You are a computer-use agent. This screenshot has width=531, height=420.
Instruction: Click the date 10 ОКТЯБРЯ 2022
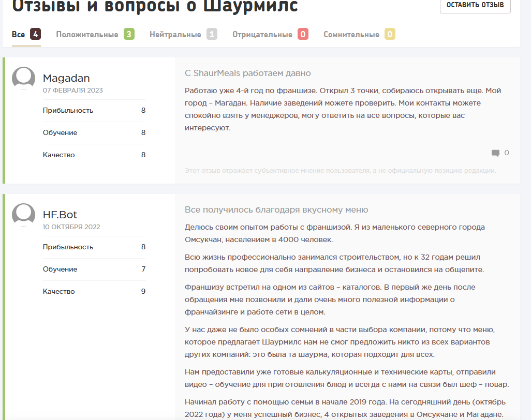click(71, 227)
